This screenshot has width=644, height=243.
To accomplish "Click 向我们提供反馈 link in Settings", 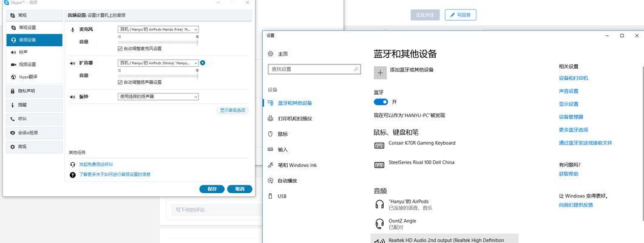I will (x=576, y=205).
